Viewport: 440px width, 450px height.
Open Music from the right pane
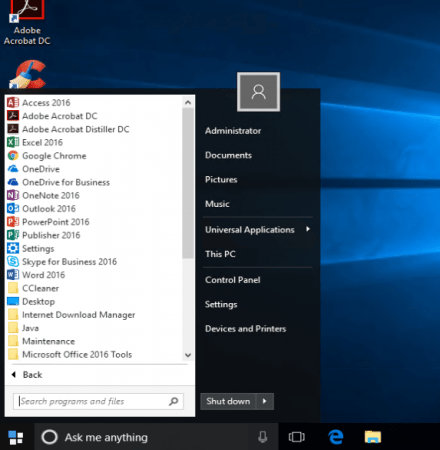(x=217, y=204)
